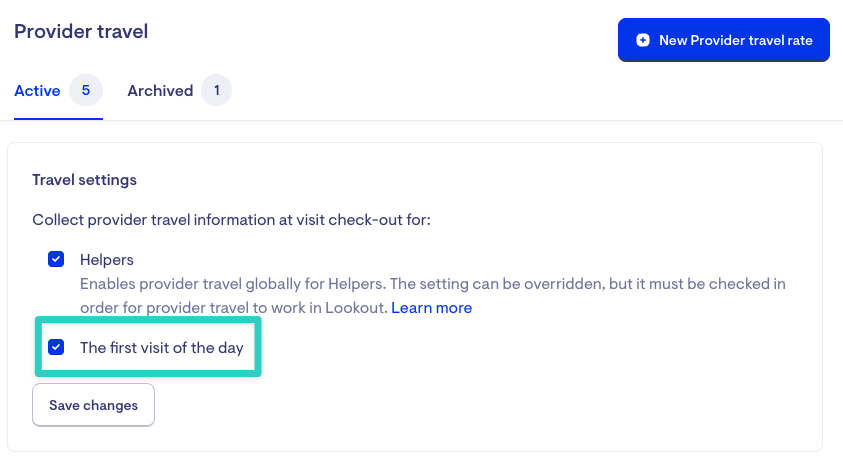Uncheck the Helpers checkbox
This screenshot has width=843, height=466.
pos(56,259)
